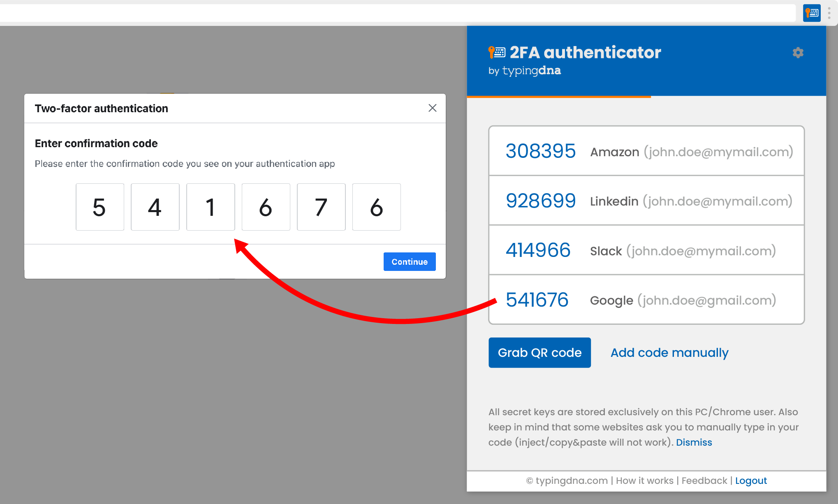The image size is (838, 504).
Task: Click the Continue button in 2FA dialog
Action: (410, 261)
